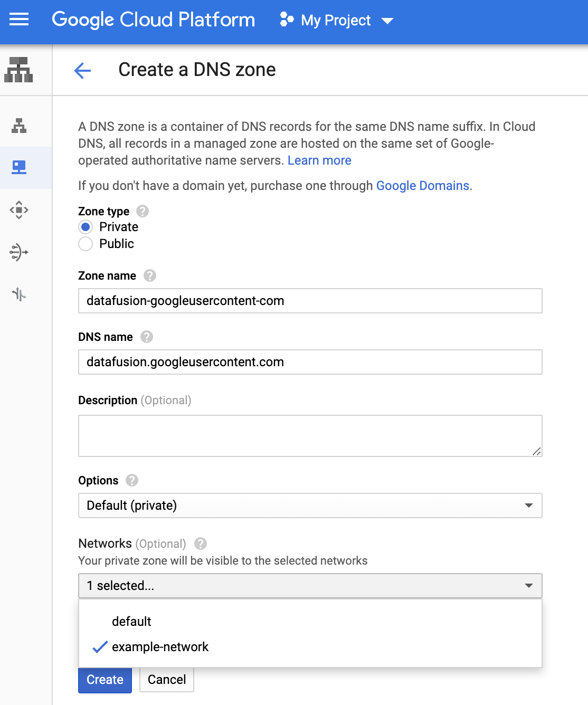Keep Private zone type selected
The height and width of the screenshot is (705, 588).
(85, 227)
